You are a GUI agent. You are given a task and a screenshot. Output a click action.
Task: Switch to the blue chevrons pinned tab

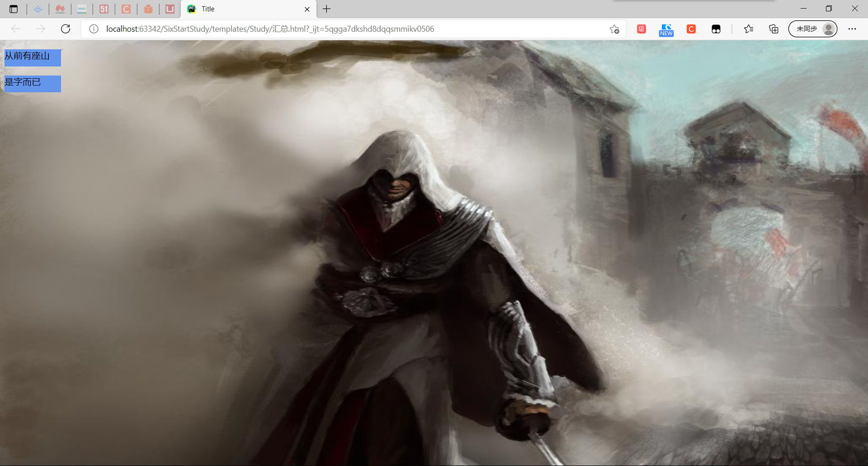[x=38, y=9]
